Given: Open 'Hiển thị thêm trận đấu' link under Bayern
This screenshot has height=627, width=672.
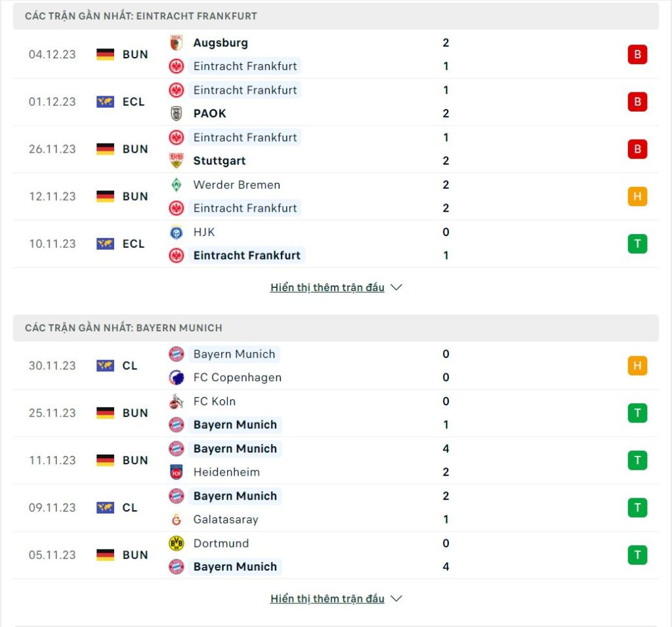Looking at the screenshot, I should tap(327, 599).
